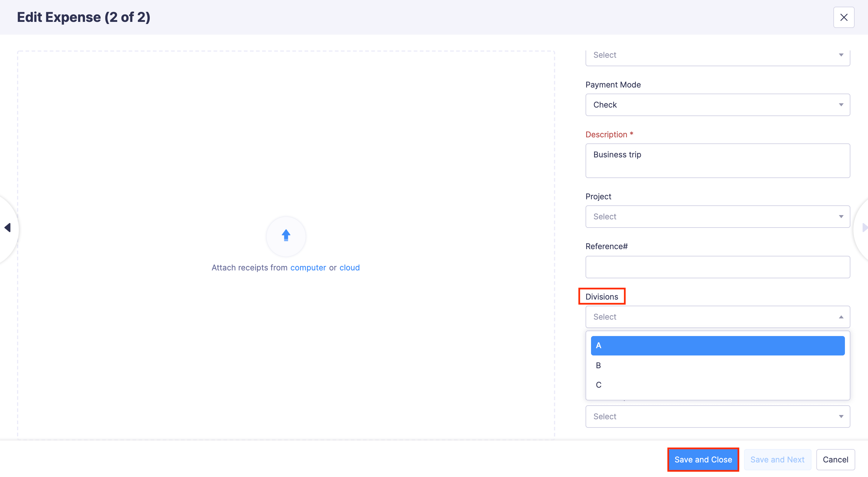
Task: Click the highlighted Divisions label
Action: click(x=602, y=296)
